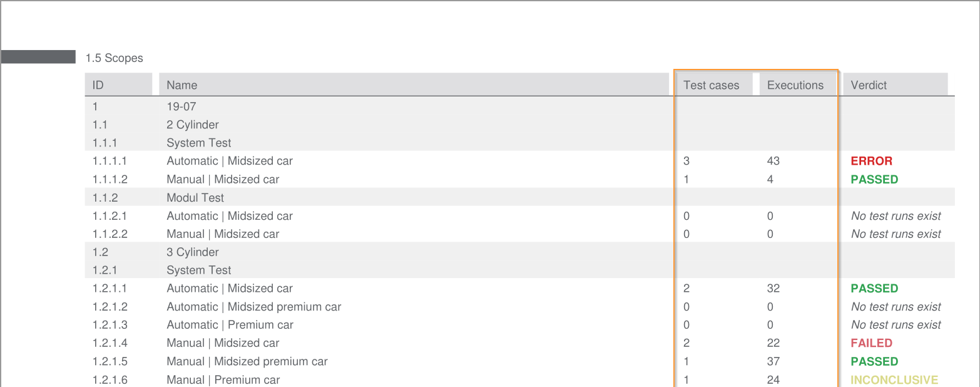Viewport: 980px width, 387px height.
Task: Select the 19-07 scope row
Action: [x=181, y=106]
